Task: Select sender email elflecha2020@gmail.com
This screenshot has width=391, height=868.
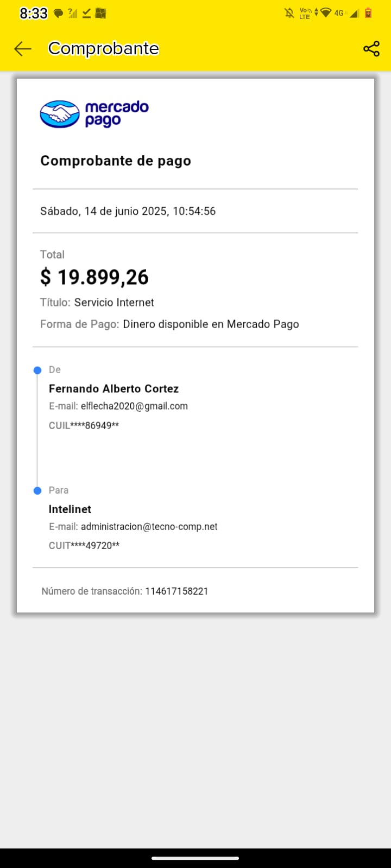Action: pos(134,406)
